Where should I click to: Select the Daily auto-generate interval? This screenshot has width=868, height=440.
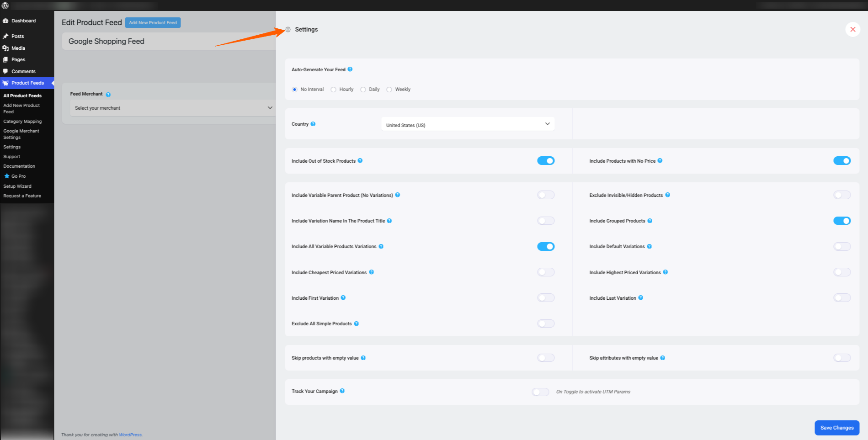tap(363, 90)
